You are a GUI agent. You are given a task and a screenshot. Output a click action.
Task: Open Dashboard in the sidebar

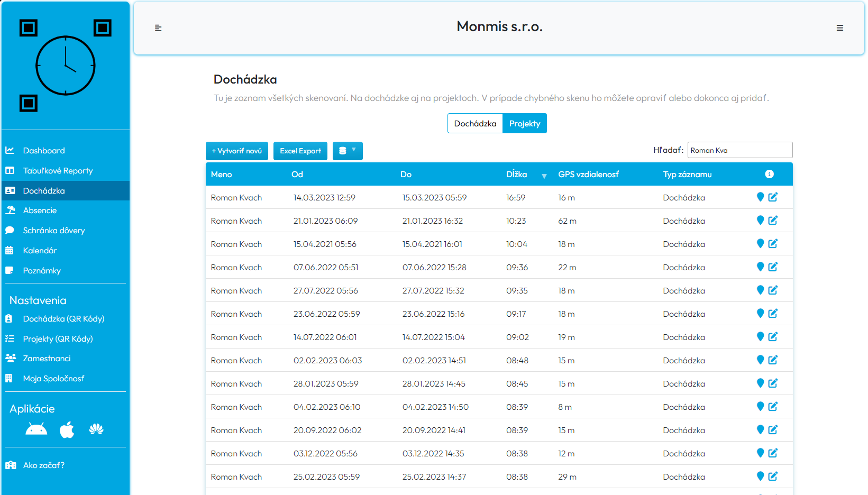pyautogui.click(x=66, y=151)
